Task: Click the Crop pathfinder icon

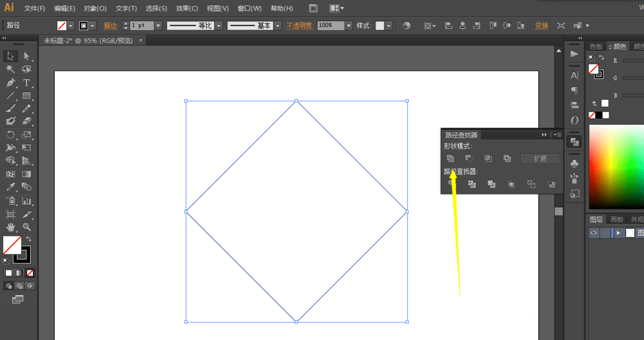Action: [511, 184]
